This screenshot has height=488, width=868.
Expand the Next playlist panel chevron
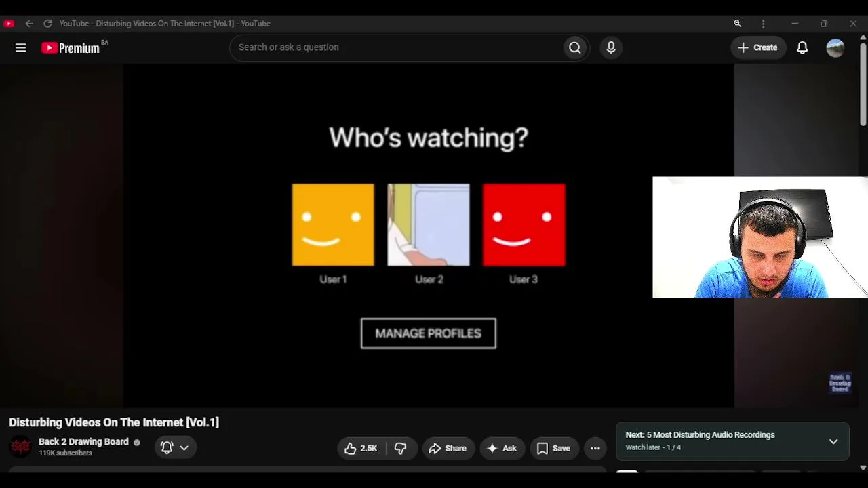(x=833, y=441)
